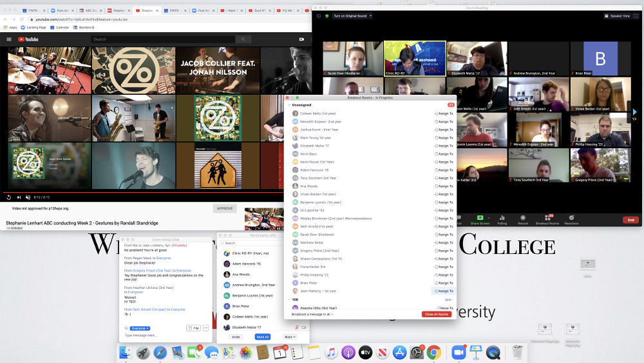Change the chat recipient Everyone dropdown

(140, 328)
